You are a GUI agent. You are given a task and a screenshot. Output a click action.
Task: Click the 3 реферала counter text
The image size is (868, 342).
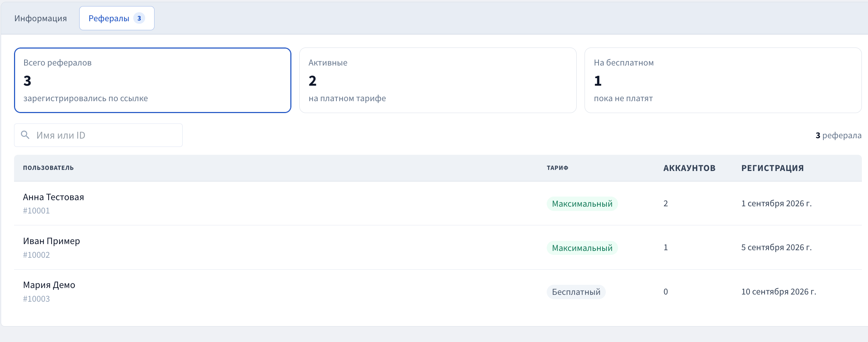pos(838,135)
